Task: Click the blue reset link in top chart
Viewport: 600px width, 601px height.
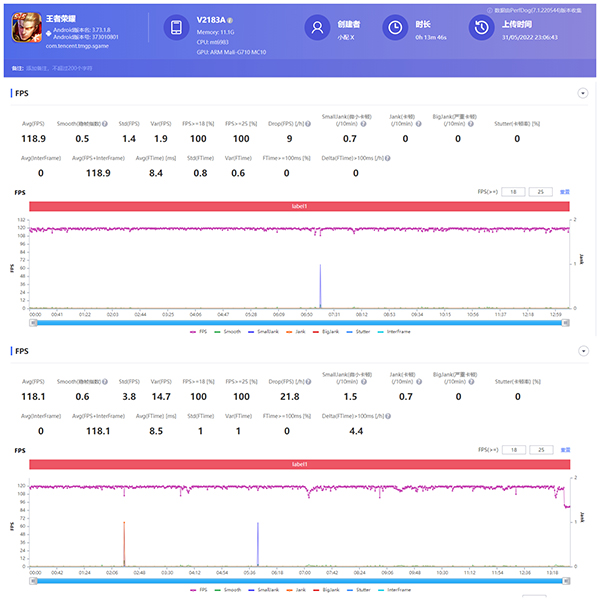Action: click(x=565, y=191)
